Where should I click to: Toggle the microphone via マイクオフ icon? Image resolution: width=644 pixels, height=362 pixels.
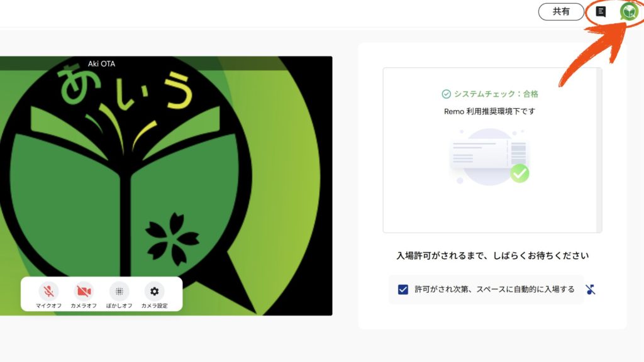tap(48, 292)
